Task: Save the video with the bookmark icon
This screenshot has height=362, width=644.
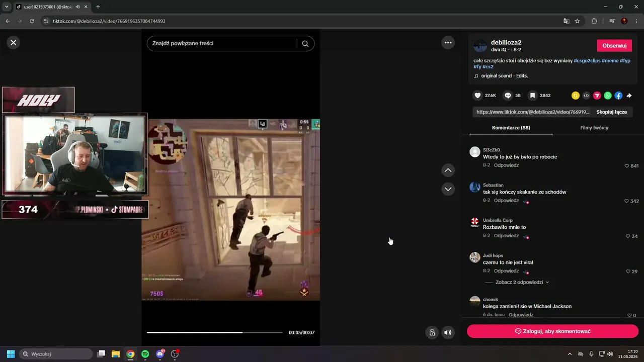Action: pos(532,96)
